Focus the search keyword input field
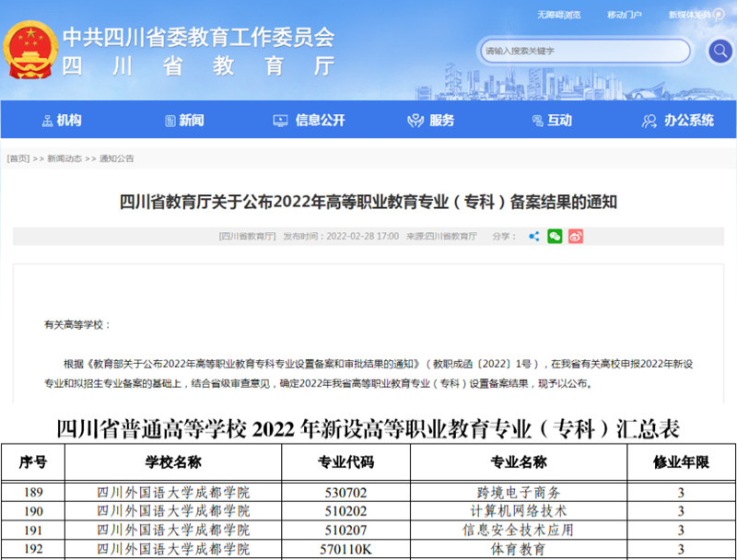737x560 pixels. tap(585, 51)
